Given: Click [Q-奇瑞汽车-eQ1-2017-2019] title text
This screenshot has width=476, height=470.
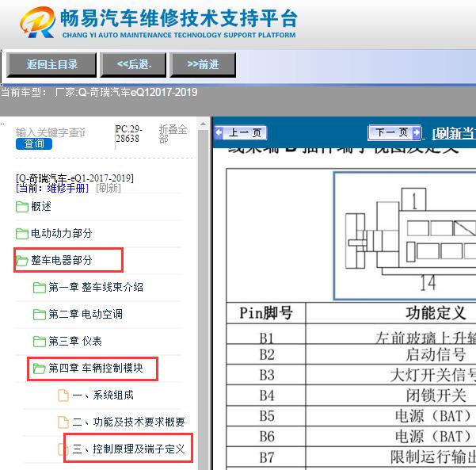Looking at the screenshot, I should tap(74, 178).
